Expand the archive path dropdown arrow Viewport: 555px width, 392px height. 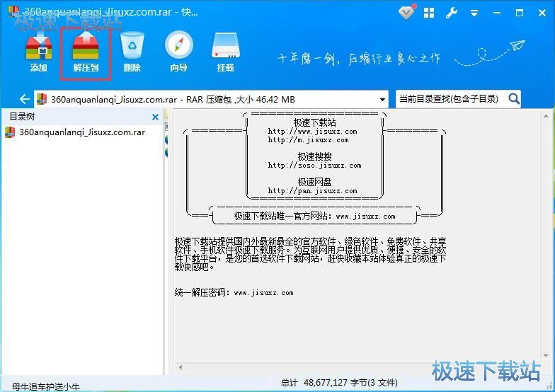(382, 99)
